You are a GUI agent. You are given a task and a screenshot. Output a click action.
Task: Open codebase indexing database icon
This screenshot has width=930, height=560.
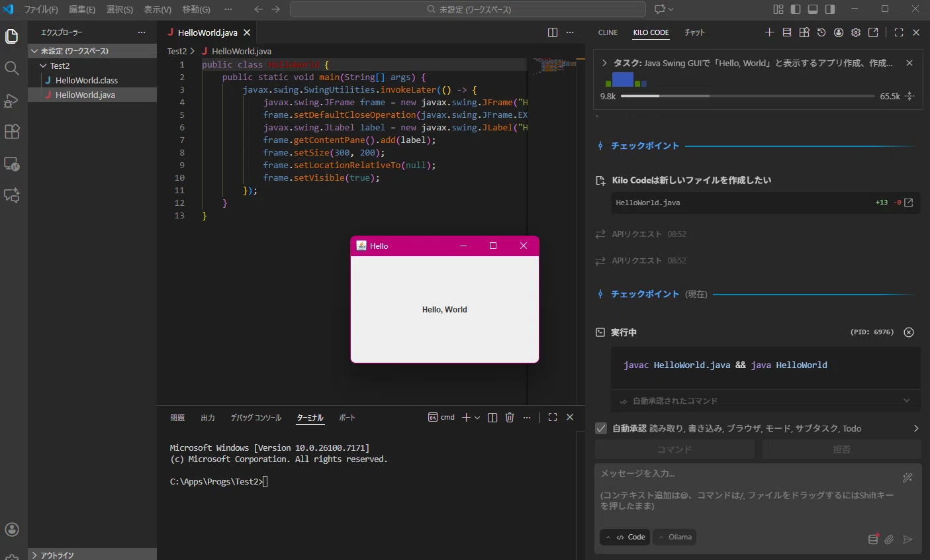(x=873, y=539)
